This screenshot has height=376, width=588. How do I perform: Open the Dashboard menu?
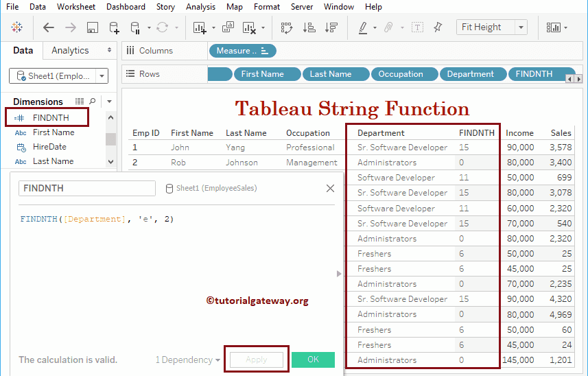tap(126, 7)
